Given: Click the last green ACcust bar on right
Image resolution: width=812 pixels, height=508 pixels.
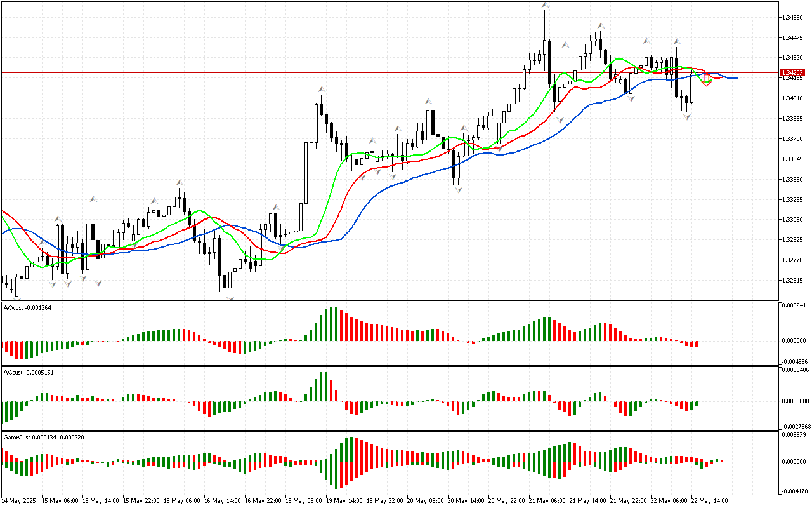Looking at the screenshot, I should pos(697,403).
